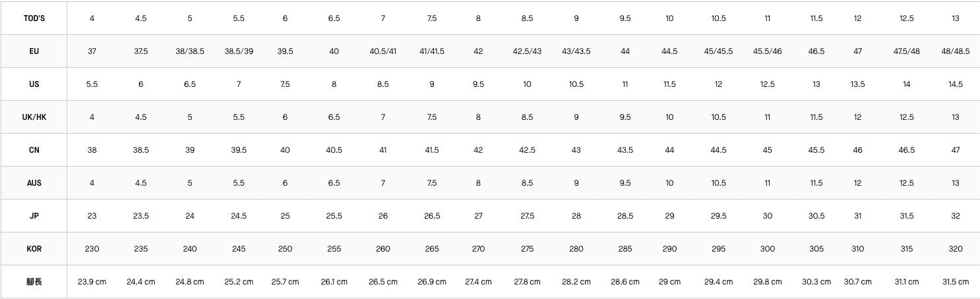The image size is (980, 299).
Task: Select the EU row header cell
Action: (x=34, y=51)
